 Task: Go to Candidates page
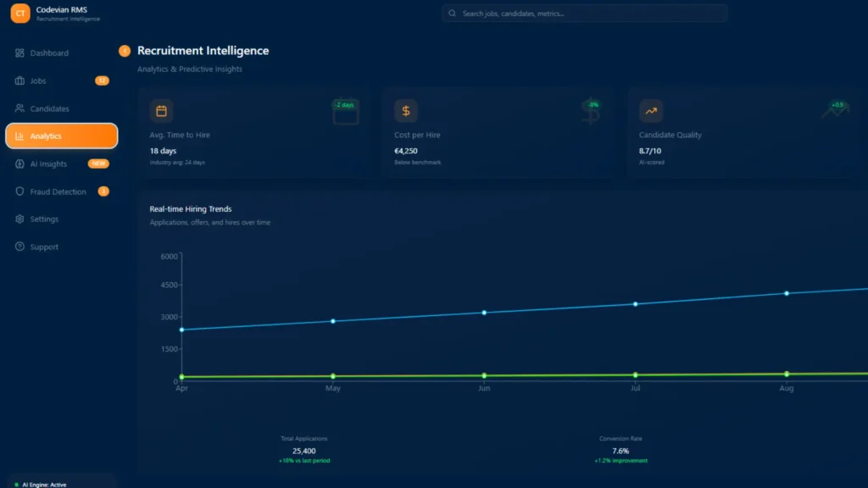(49, 108)
